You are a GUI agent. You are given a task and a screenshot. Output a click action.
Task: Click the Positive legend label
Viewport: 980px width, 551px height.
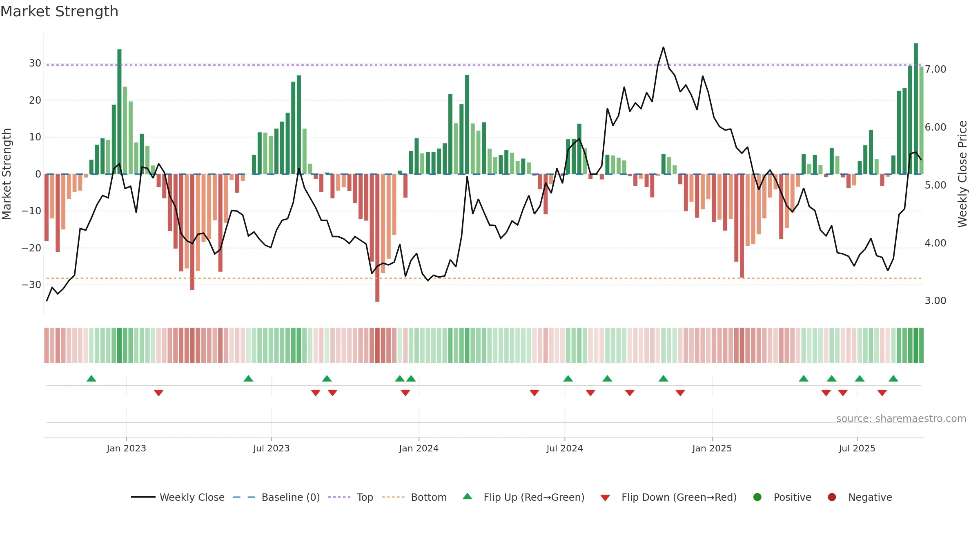(x=793, y=497)
